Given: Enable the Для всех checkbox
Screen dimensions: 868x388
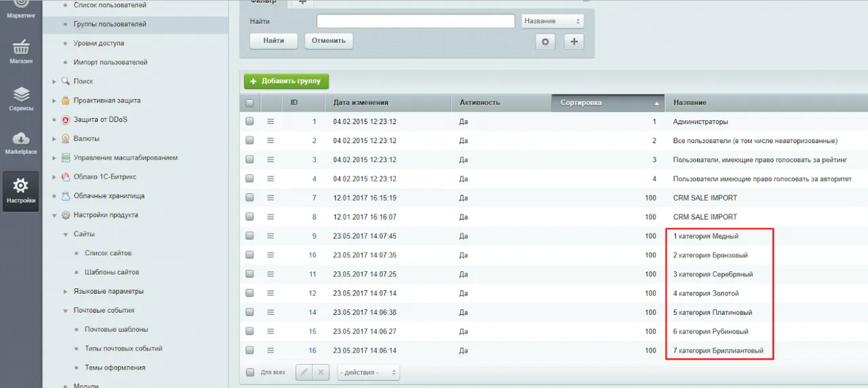Looking at the screenshot, I should [250, 372].
